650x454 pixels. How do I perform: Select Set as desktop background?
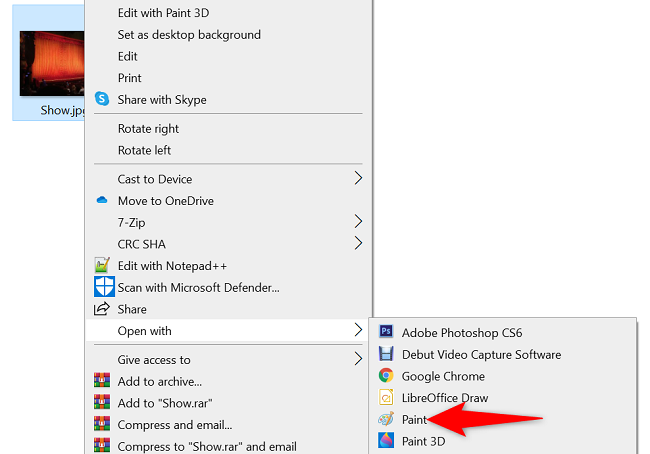[x=189, y=34]
